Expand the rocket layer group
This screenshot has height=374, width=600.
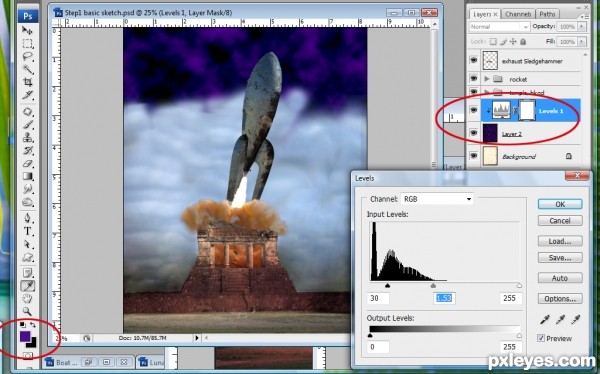click(487, 79)
